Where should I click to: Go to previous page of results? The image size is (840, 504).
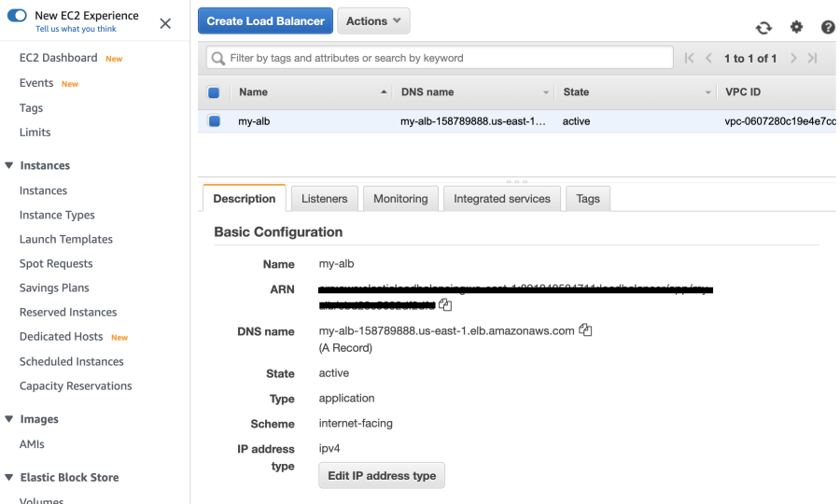(708, 58)
